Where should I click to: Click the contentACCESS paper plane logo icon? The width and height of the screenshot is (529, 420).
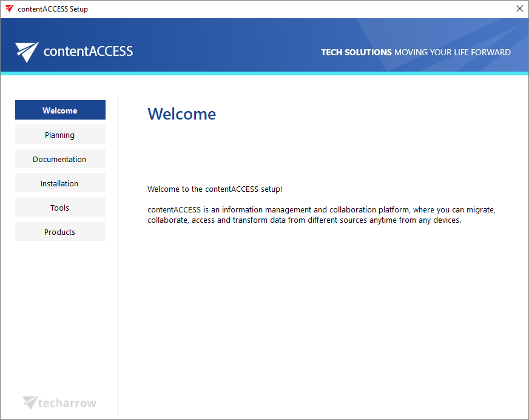(x=27, y=52)
